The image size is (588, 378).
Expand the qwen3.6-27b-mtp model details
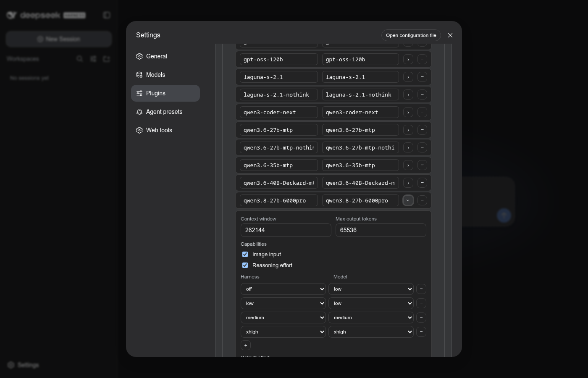[x=408, y=130]
